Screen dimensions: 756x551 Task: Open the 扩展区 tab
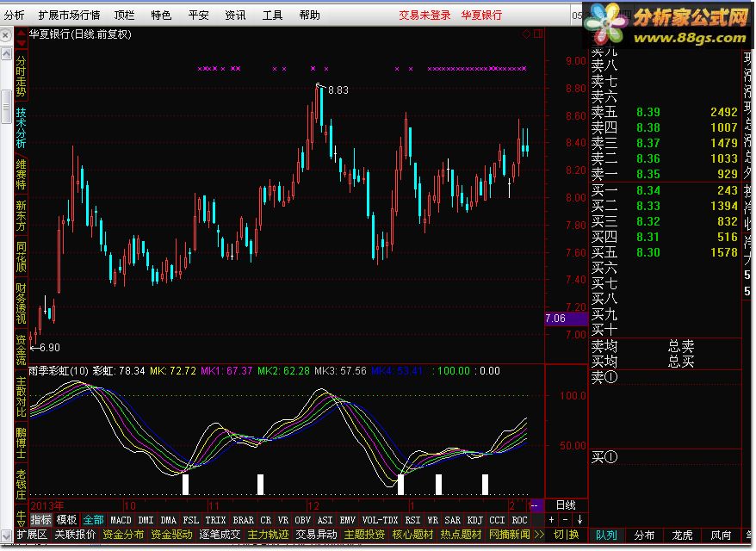(x=33, y=535)
